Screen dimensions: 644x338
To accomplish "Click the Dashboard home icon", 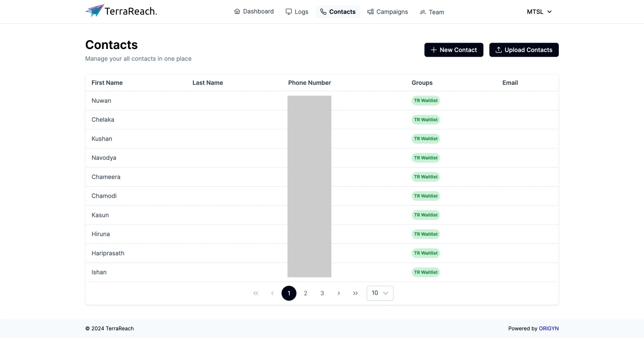I will [x=237, y=12].
